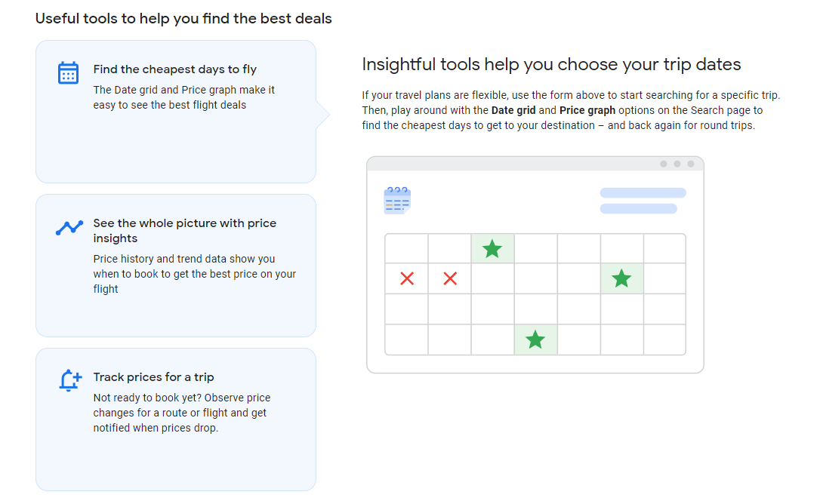Select the Find the cheapest days to fly card
Viewport: 820px width, 504px height.
tap(176, 112)
